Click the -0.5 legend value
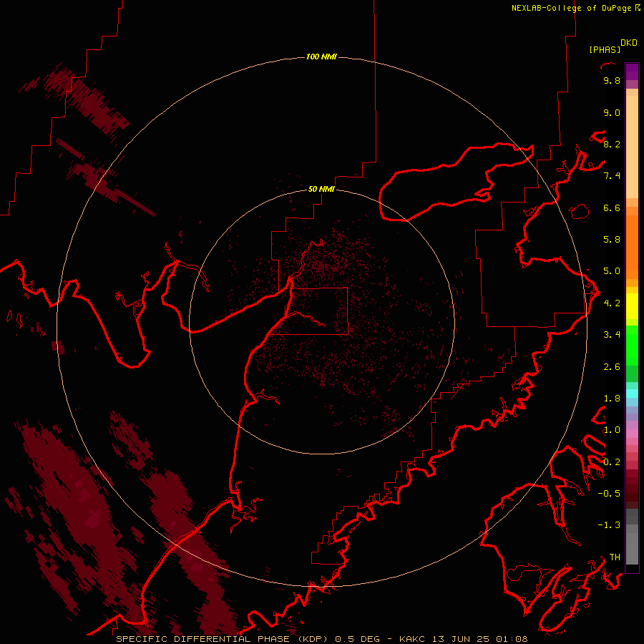Image resolution: width=644 pixels, height=644 pixels. 609,494
